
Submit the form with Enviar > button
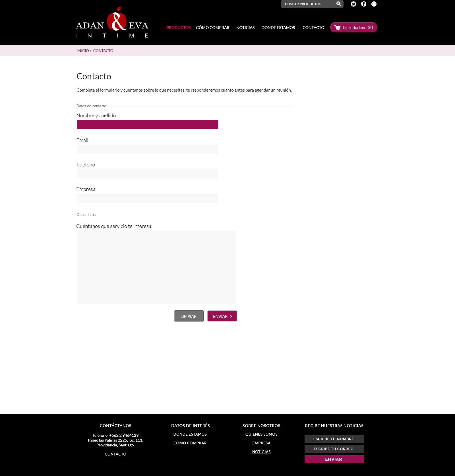click(222, 316)
